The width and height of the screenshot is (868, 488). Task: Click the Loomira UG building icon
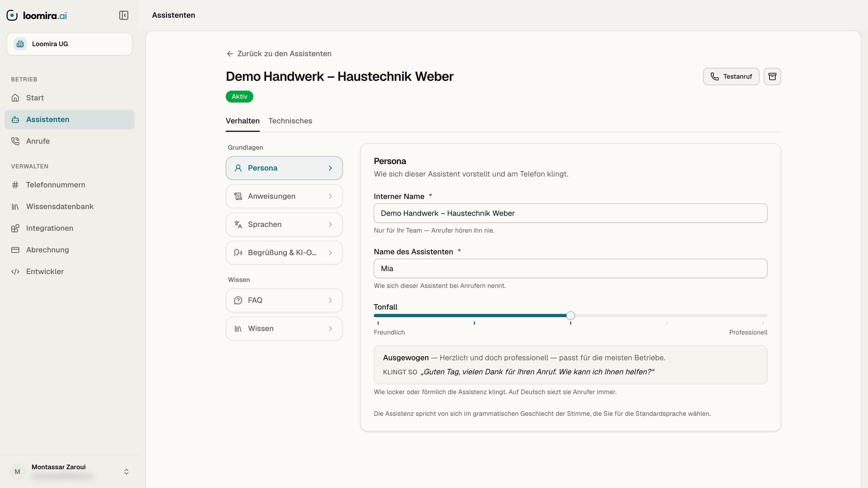pos(20,44)
